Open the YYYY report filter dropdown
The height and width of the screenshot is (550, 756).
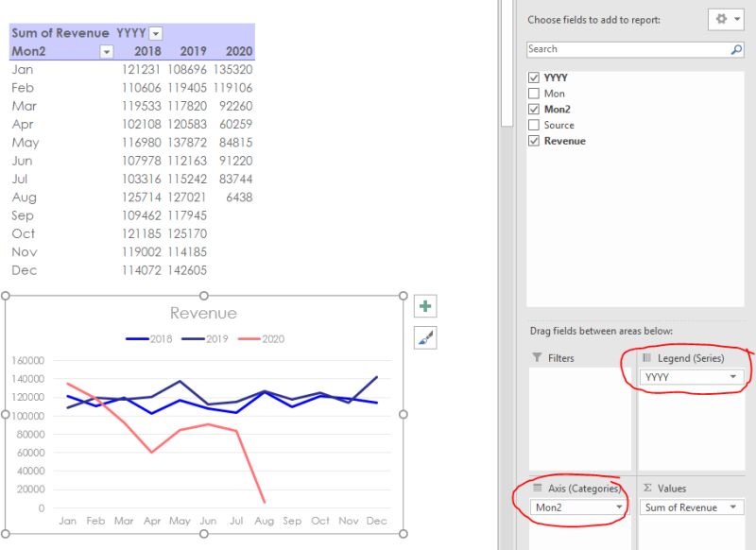tap(154, 33)
